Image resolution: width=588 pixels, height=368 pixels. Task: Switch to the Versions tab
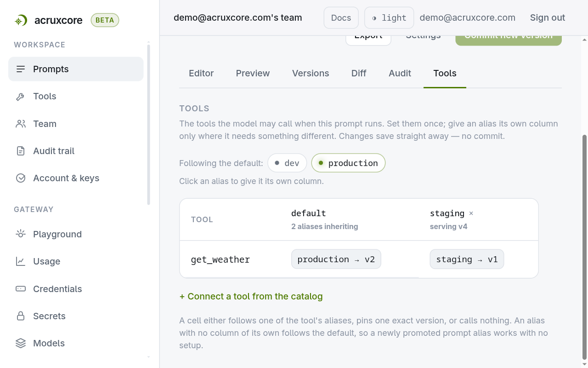(x=311, y=73)
